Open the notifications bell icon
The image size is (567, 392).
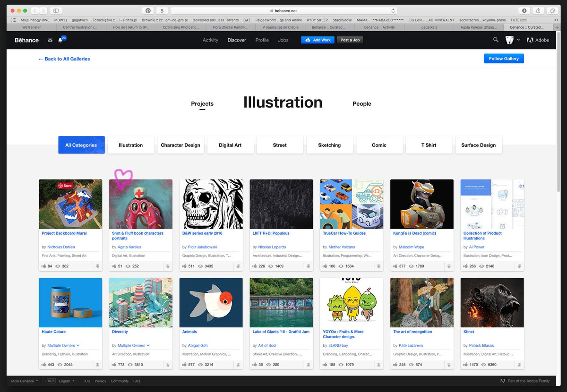pos(60,40)
